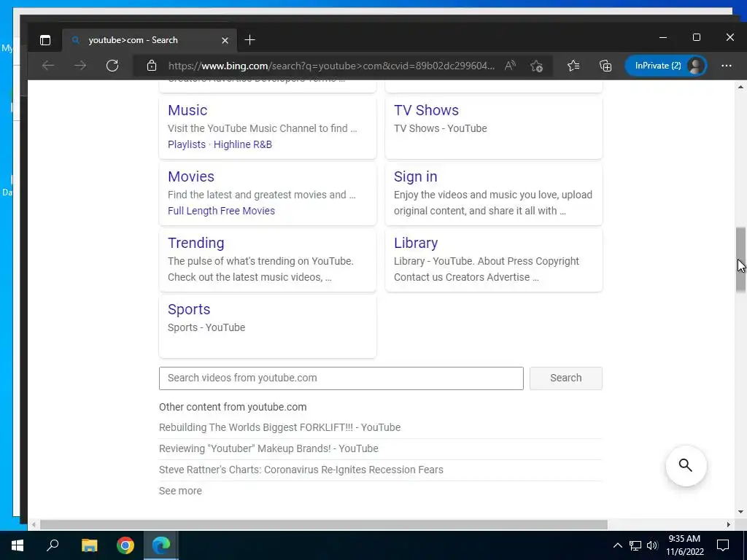The width and height of the screenshot is (747, 560).
Task: Click the Search button beside video field
Action: pyautogui.click(x=565, y=378)
